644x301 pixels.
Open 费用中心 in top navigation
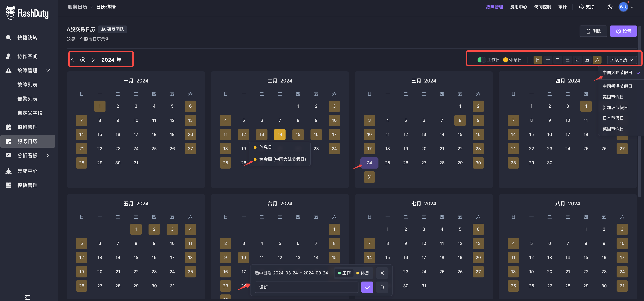tap(518, 7)
